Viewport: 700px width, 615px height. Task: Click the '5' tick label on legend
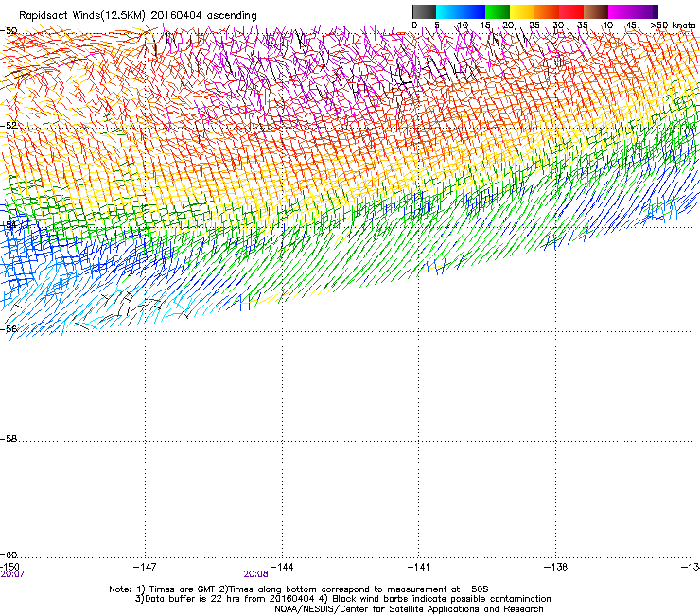coord(437,26)
